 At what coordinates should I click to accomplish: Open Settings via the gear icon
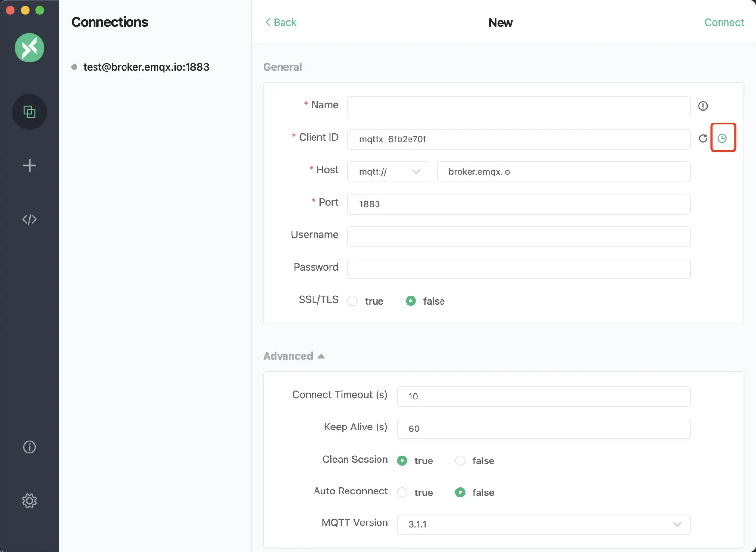point(30,501)
